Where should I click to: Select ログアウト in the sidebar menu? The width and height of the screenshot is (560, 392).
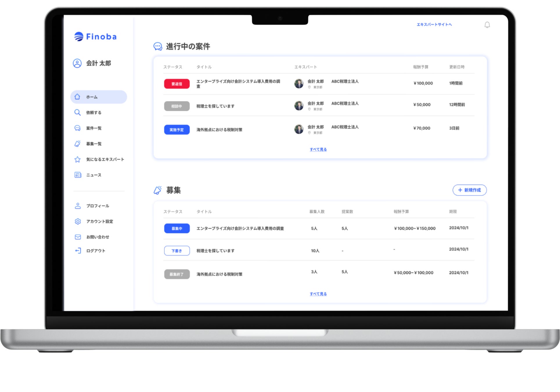(96, 251)
